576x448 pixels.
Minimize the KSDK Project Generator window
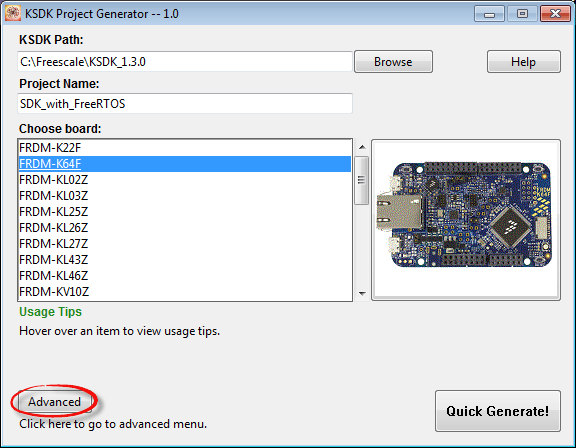489,14
